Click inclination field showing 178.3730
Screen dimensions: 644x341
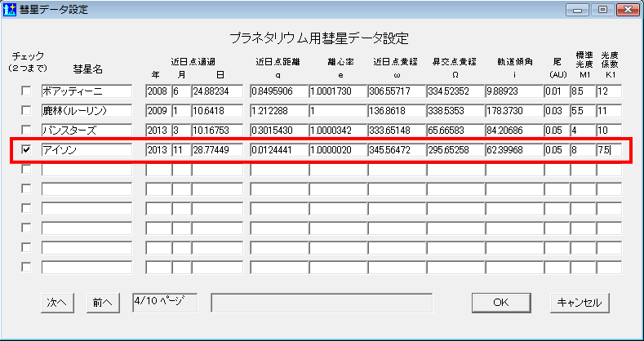pyautogui.click(x=512, y=110)
